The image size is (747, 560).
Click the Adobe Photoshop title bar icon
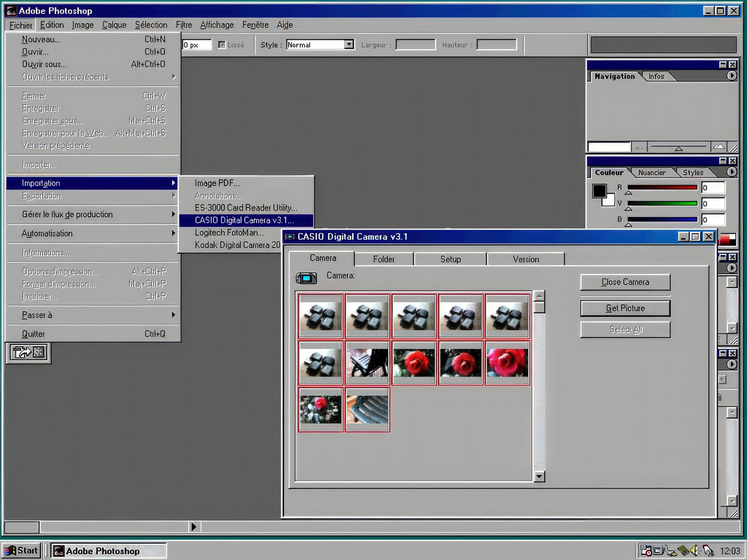(x=11, y=11)
